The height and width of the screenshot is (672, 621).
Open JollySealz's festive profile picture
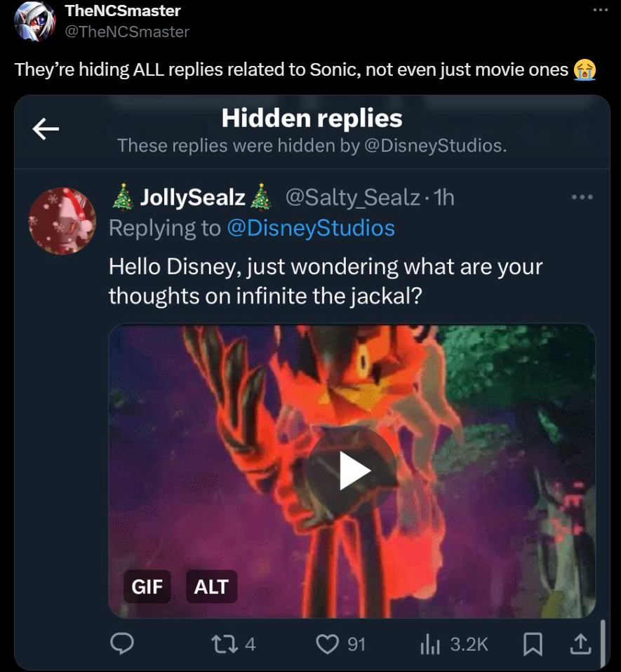tap(62, 221)
